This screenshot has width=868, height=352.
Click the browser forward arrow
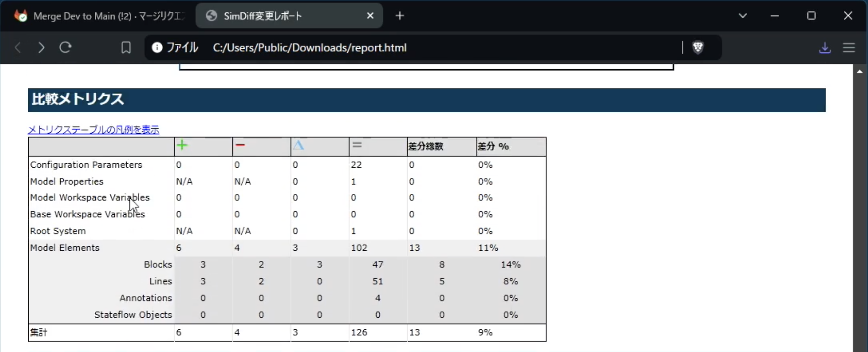pos(41,47)
